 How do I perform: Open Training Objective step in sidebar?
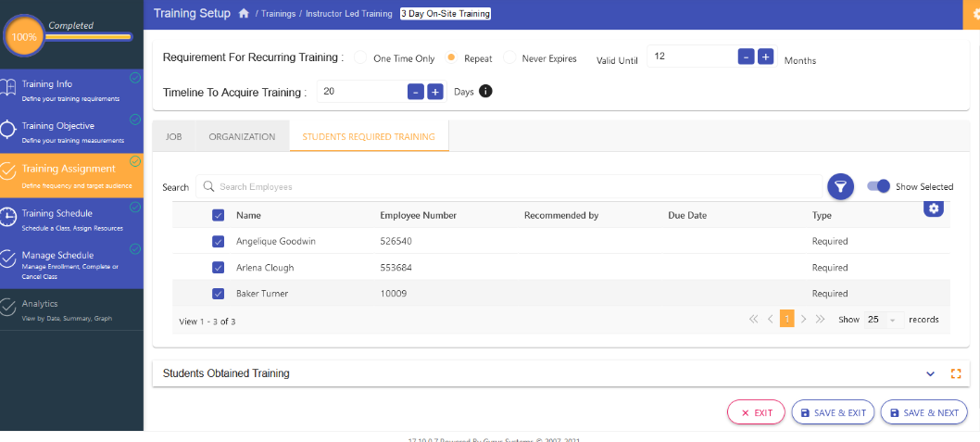tap(71, 132)
